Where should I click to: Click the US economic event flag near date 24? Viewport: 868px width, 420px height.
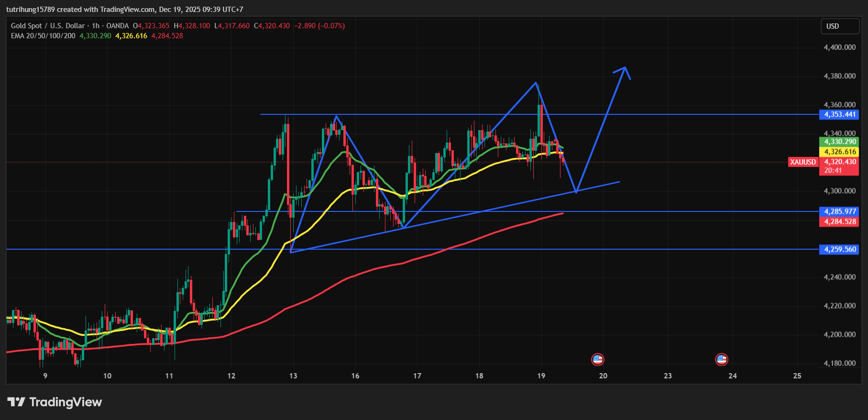click(721, 359)
